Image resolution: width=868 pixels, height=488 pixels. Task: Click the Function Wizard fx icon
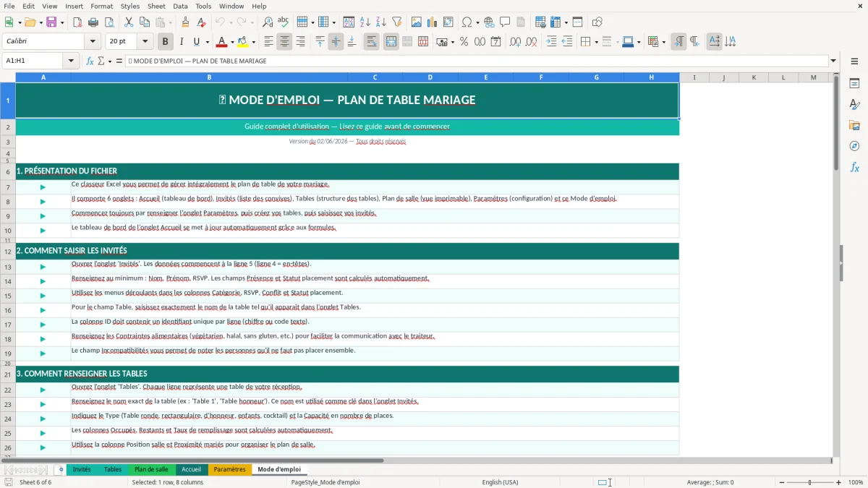[90, 61]
